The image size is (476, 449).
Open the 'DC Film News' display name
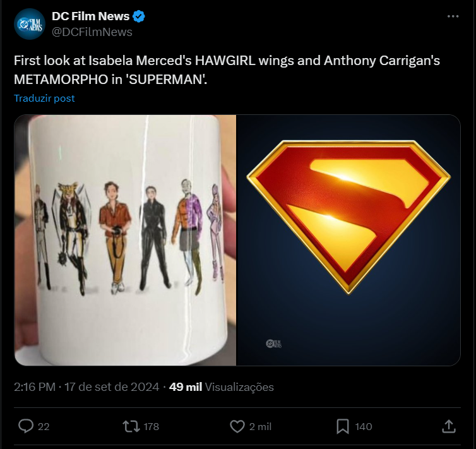90,16
